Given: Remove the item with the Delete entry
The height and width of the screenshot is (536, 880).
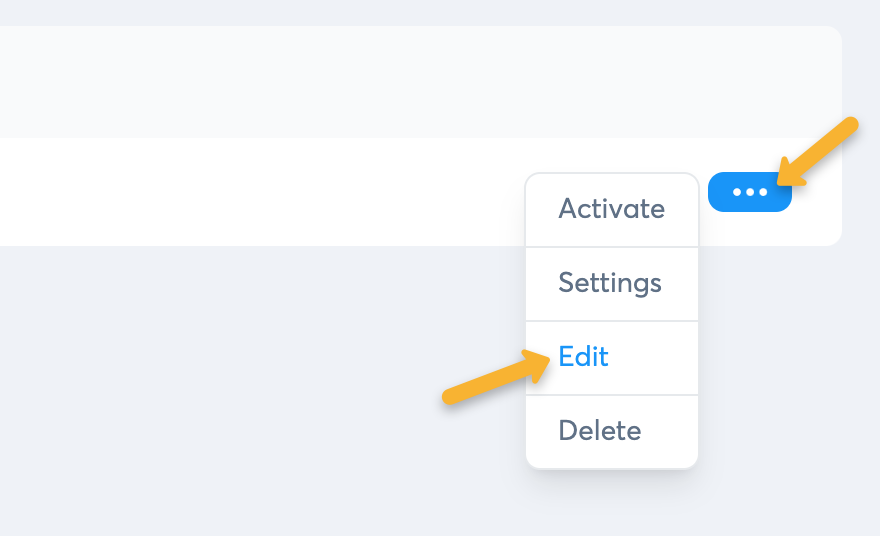Looking at the screenshot, I should pos(600,431).
